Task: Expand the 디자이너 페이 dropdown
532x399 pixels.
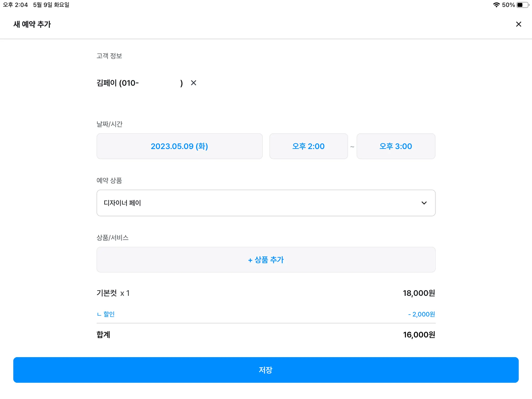Action: coord(260,203)
